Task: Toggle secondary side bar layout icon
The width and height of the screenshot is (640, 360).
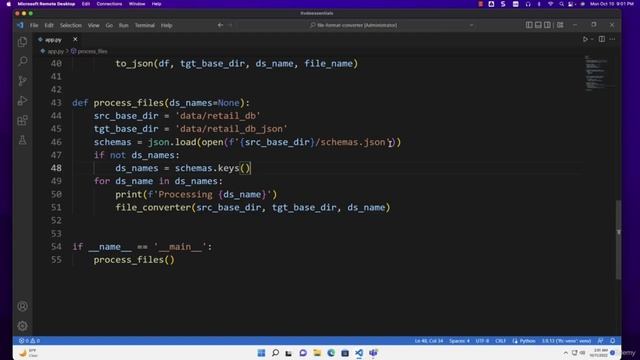Action: coord(547,25)
